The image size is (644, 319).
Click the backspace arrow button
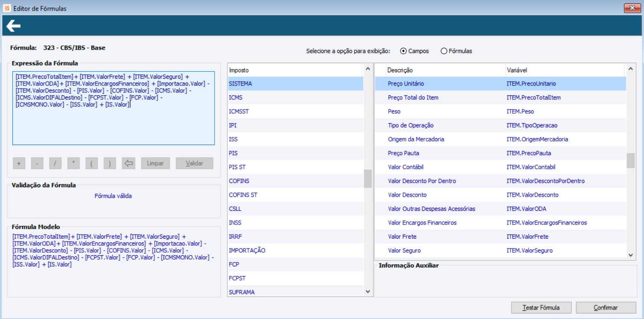coord(128,163)
